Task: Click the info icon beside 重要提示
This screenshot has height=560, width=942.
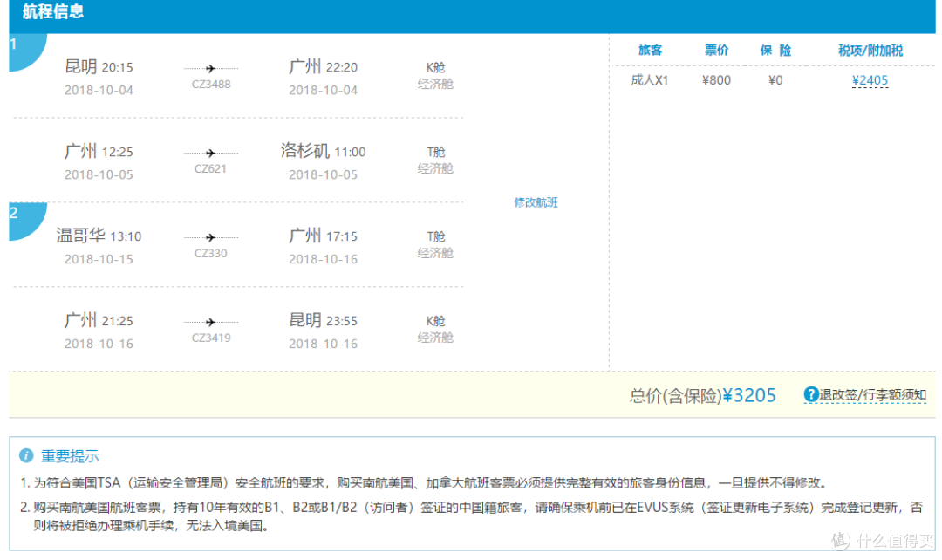Action: tap(26, 455)
